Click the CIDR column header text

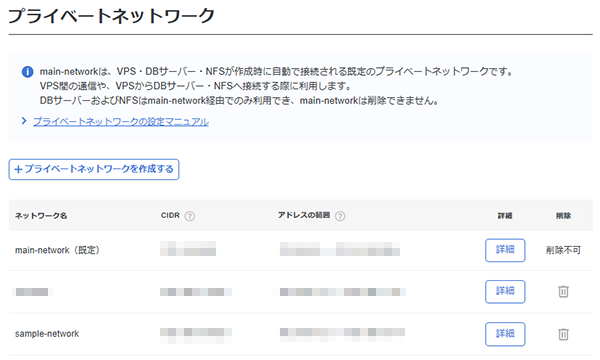coord(170,215)
